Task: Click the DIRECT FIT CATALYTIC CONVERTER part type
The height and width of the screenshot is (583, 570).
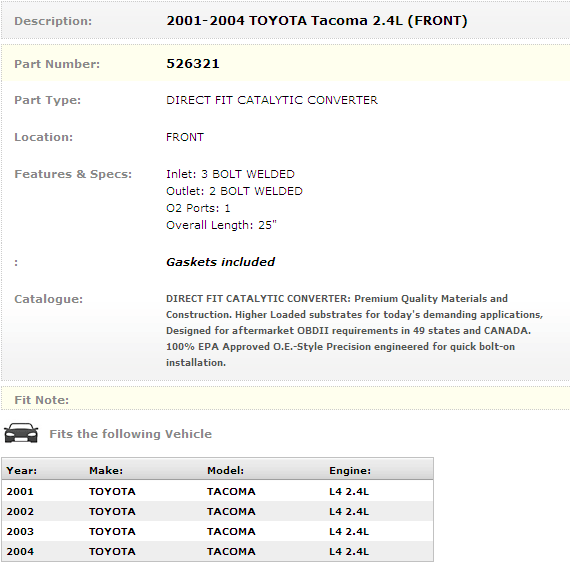Action: pyautogui.click(x=272, y=100)
